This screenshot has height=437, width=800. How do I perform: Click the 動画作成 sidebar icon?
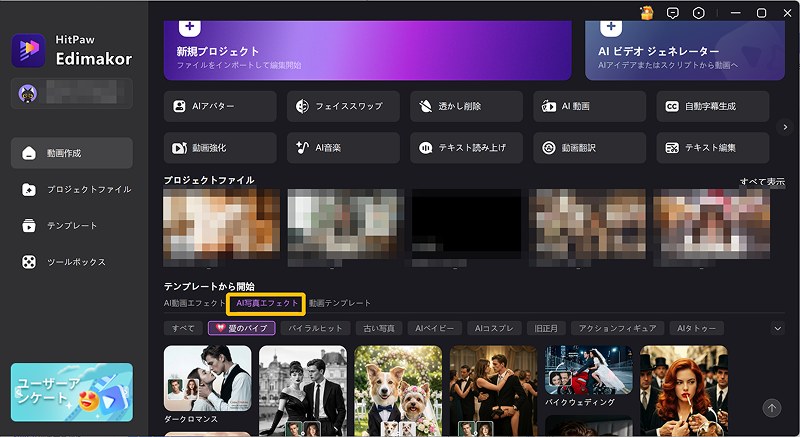pyautogui.click(x=29, y=153)
